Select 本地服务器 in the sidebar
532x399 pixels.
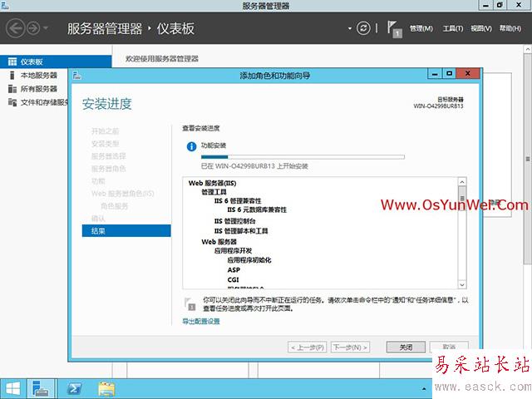coord(39,75)
